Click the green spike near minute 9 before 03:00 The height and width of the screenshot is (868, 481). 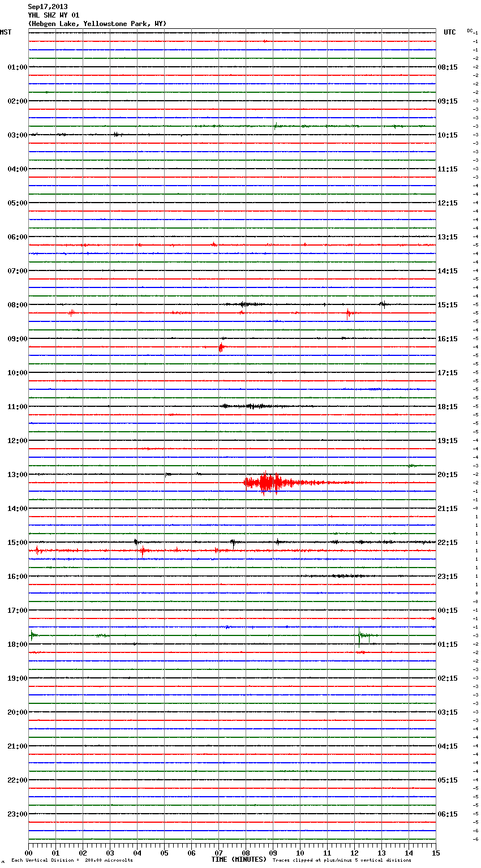click(x=276, y=126)
